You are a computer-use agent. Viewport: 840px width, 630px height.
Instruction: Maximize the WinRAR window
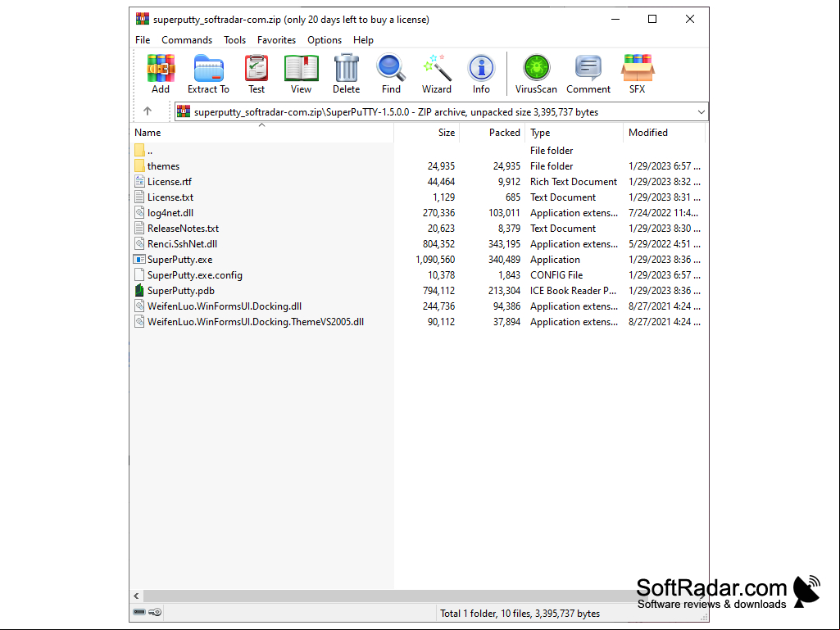point(652,20)
